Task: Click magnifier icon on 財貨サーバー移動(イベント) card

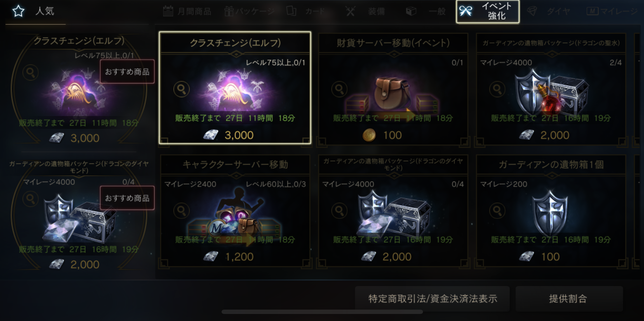Action: (339, 89)
